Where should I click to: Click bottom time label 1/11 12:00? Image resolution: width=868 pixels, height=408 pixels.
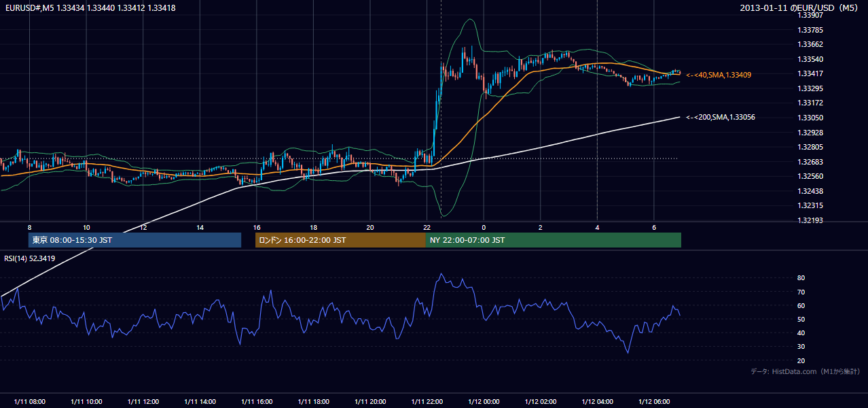pyautogui.click(x=143, y=402)
